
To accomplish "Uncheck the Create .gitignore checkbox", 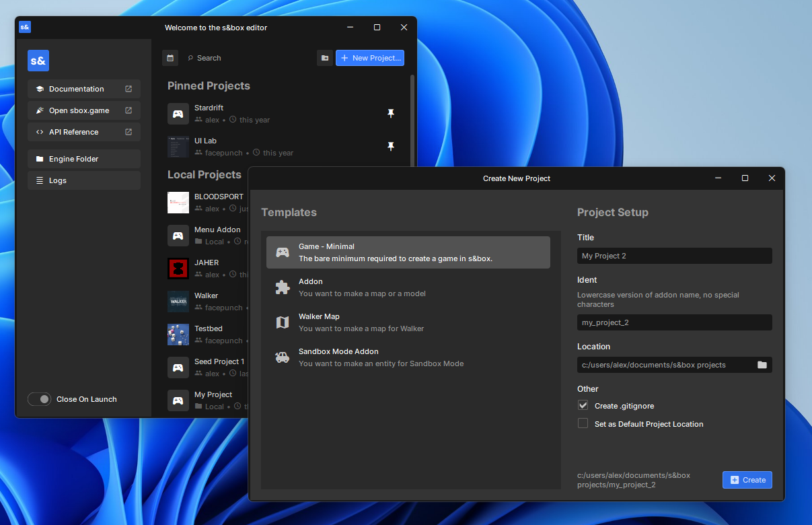I will click(583, 405).
